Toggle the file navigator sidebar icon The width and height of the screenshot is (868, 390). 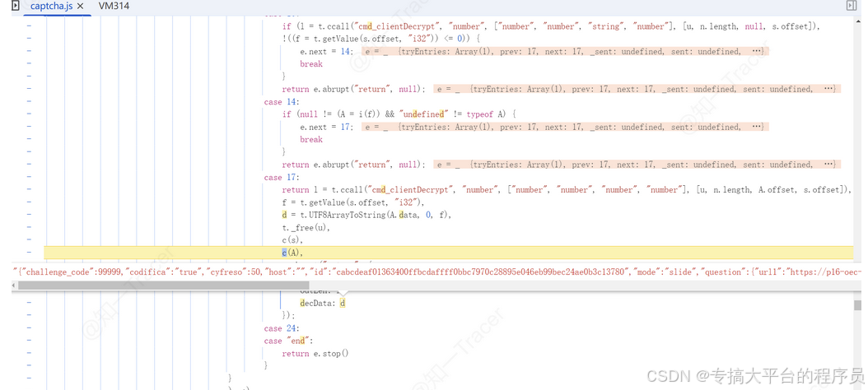pos(16,6)
